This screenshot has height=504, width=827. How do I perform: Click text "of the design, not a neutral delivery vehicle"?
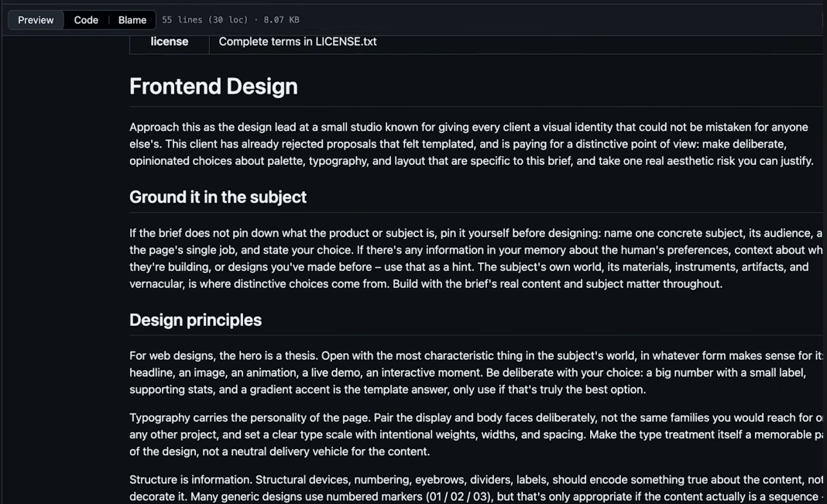tap(280, 451)
